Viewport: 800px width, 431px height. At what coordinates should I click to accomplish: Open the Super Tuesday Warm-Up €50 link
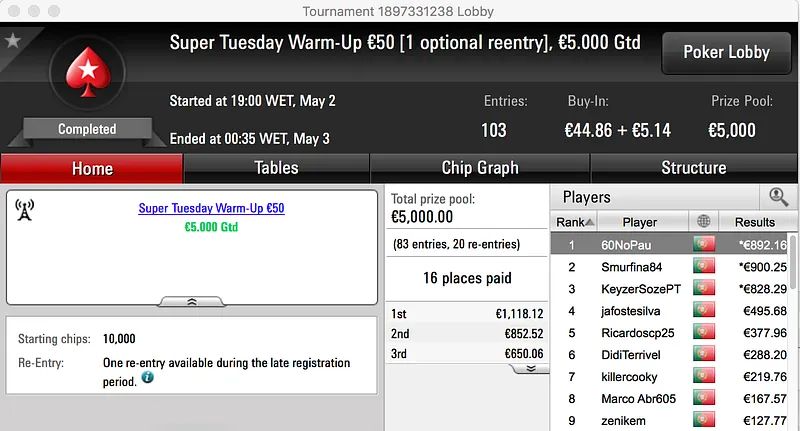211,208
